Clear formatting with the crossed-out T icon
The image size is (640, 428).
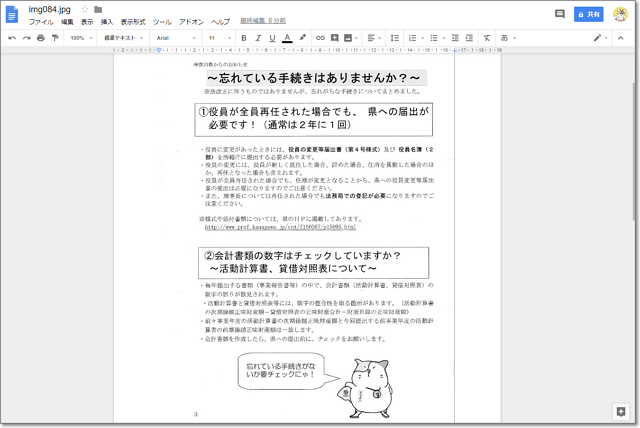pyautogui.click(x=487, y=37)
